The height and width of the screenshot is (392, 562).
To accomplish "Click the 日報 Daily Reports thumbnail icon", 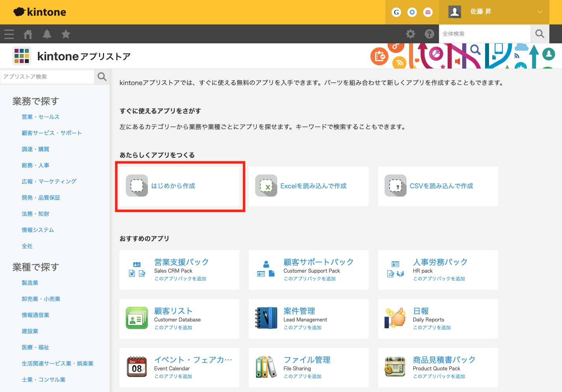I will pos(395,318).
